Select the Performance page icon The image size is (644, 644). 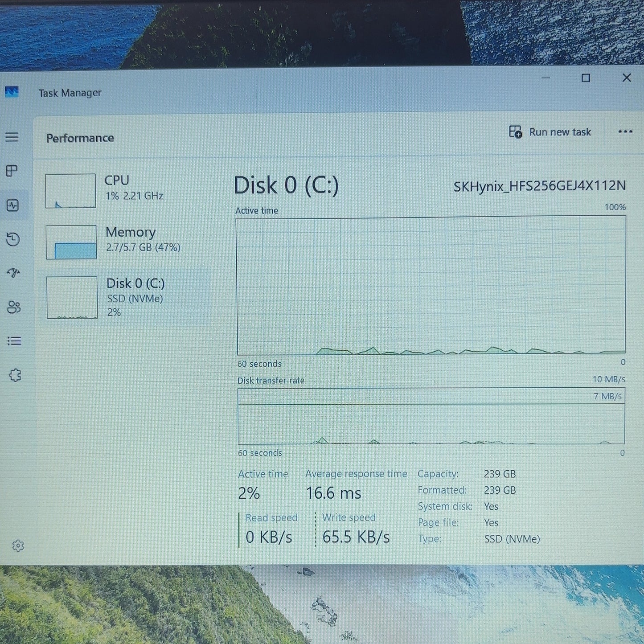(12, 205)
